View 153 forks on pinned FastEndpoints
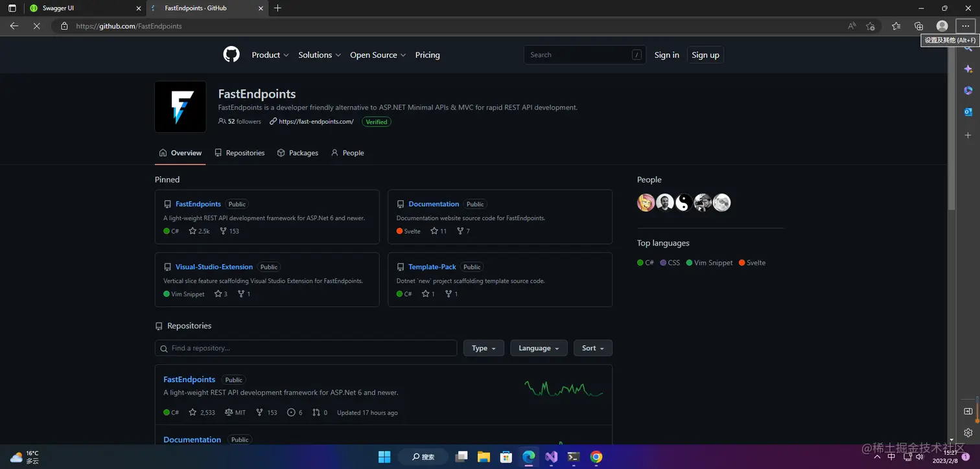980x469 pixels. [x=229, y=231]
